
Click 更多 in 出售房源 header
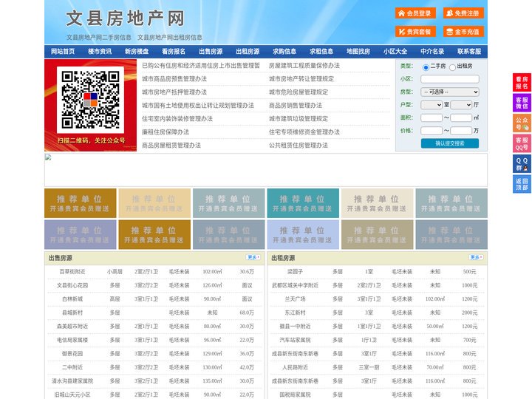(253, 258)
